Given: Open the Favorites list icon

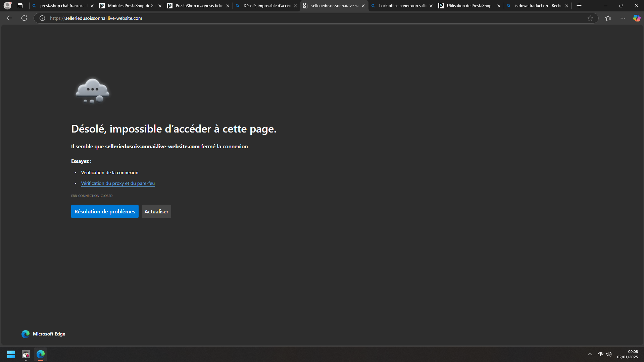Looking at the screenshot, I should pos(608,18).
